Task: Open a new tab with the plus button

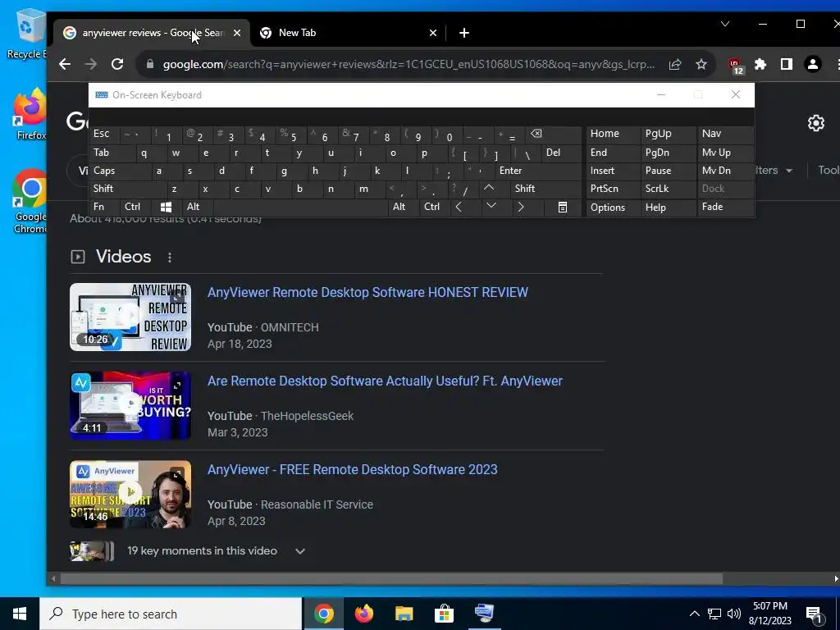Action: coord(464,33)
